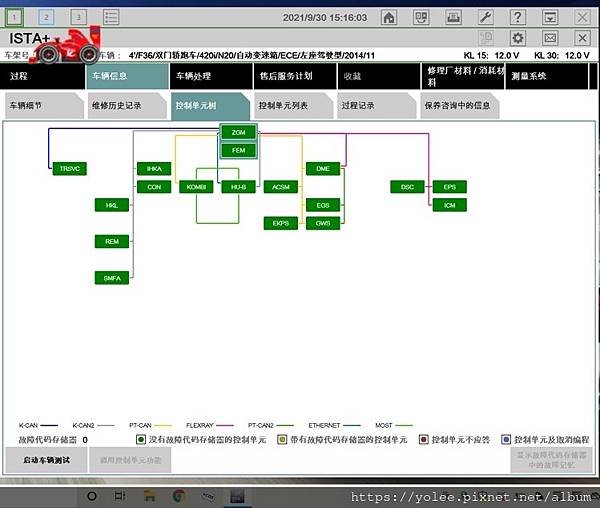This screenshot has height=508, width=600.
Task: Select the DME control unit node
Action: [323, 169]
